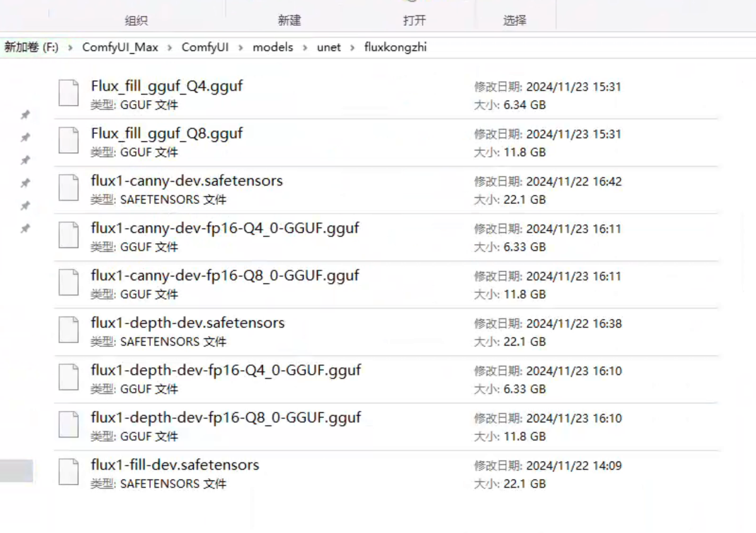
Task: Click the highlighted item in left navigation pane
Action: pyautogui.click(x=16, y=471)
